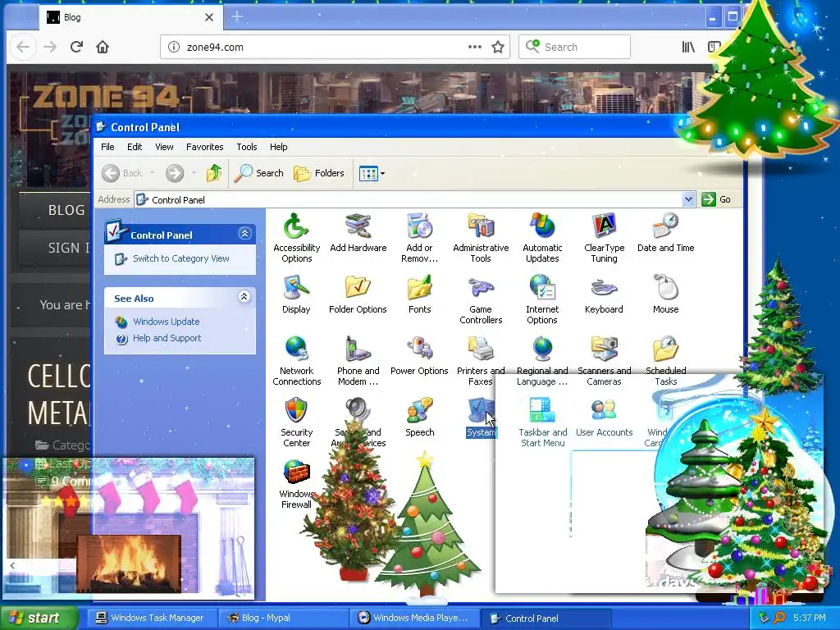Switch to Windows Task Manager taskbar button
Viewport: 840px width, 630px height.
(x=151, y=618)
